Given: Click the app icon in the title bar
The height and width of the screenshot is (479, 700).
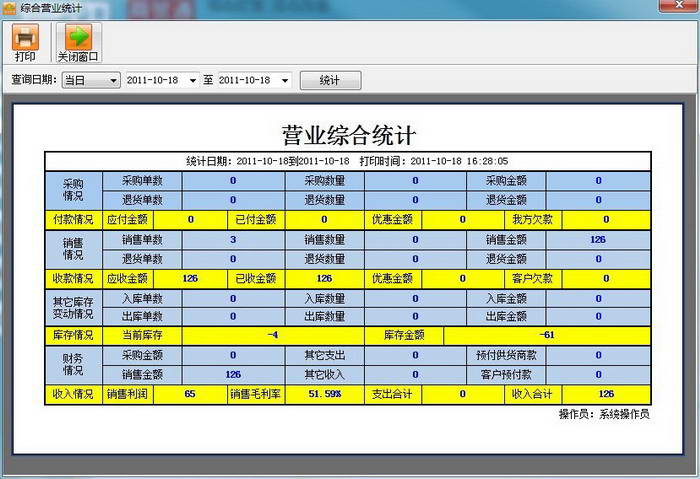Looking at the screenshot, I should pos(9,8).
